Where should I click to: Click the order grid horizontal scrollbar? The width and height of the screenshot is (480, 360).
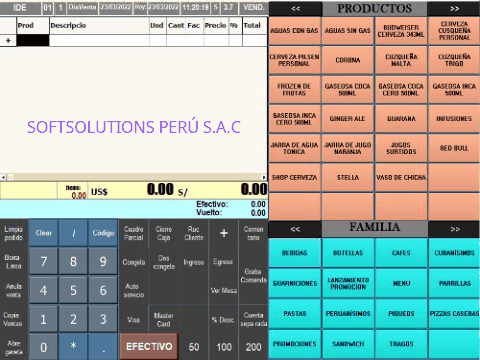pos(133,177)
